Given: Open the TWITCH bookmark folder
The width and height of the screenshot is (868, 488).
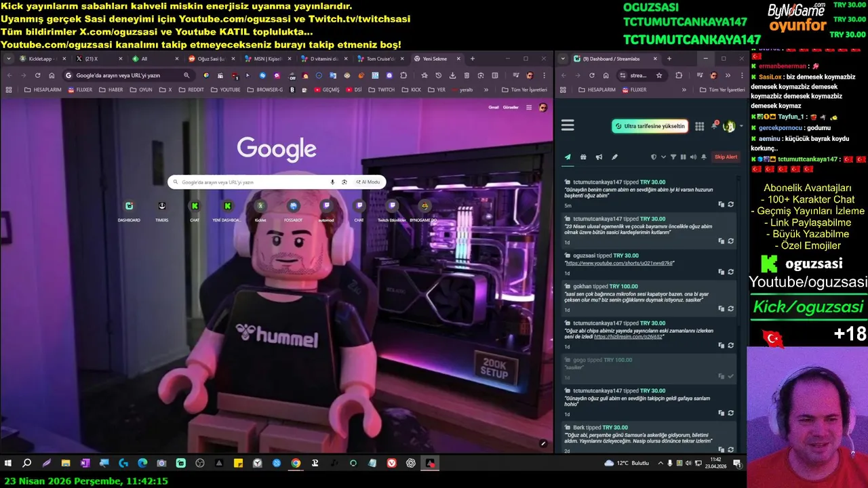Looking at the screenshot, I should click(381, 89).
